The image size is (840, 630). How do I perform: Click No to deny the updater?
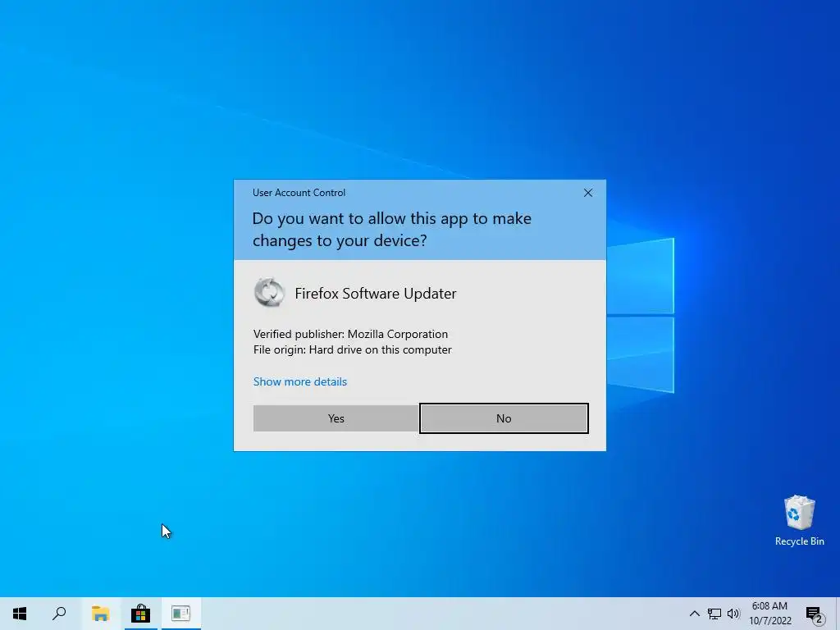(x=504, y=418)
